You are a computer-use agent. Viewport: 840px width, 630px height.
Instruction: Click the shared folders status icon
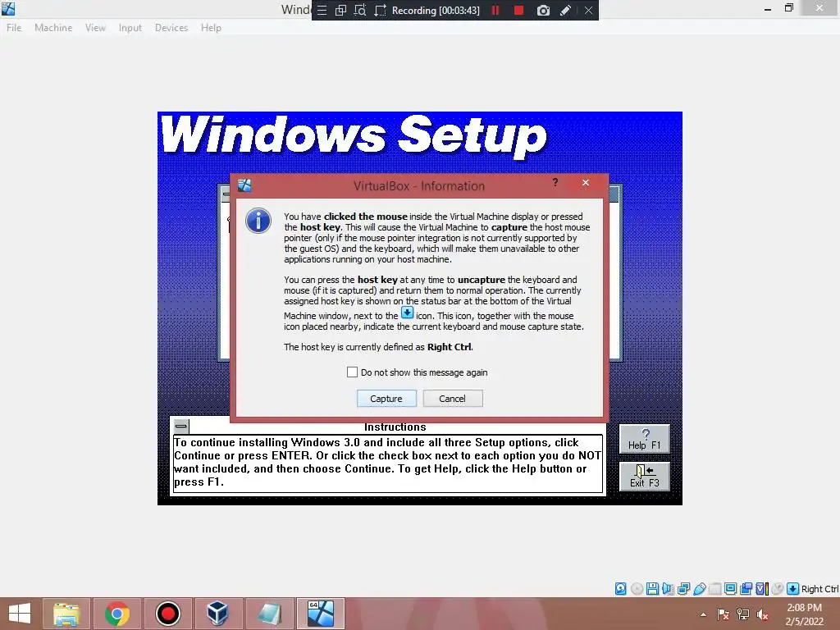tap(714, 589)
